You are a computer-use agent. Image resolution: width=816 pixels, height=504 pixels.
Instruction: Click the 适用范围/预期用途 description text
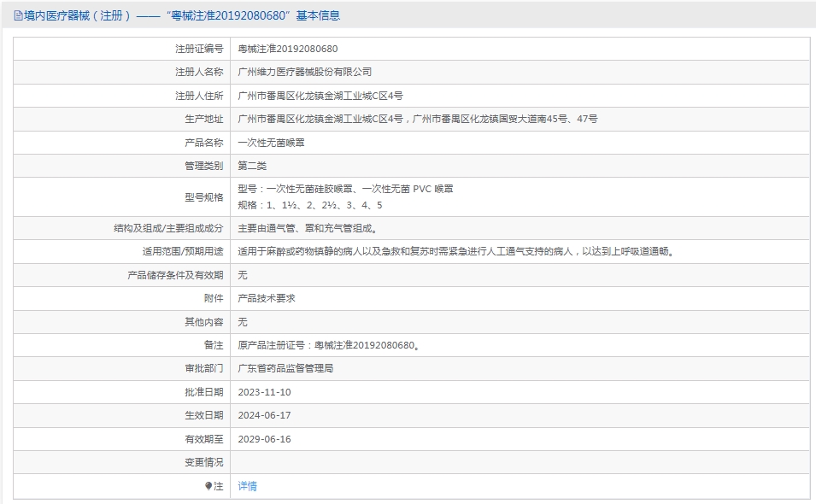456,252
